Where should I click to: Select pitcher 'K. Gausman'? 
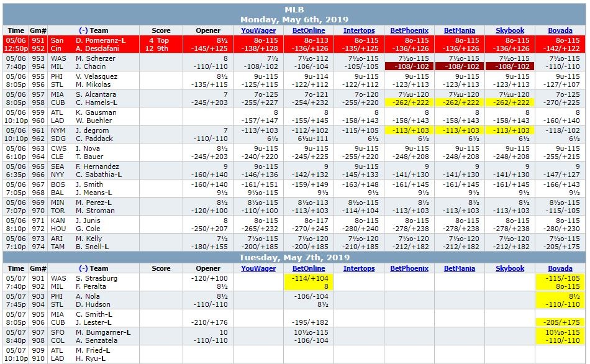pos(96,112)
